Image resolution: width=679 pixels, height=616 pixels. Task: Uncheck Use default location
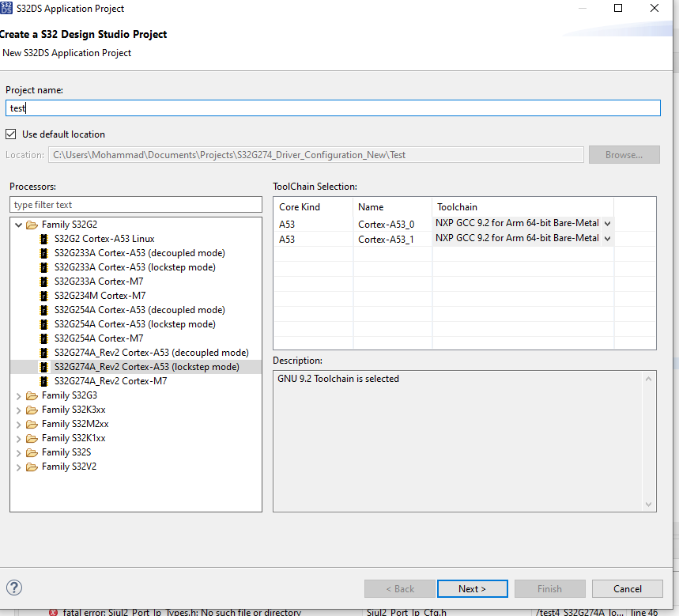tap(11, 134)
